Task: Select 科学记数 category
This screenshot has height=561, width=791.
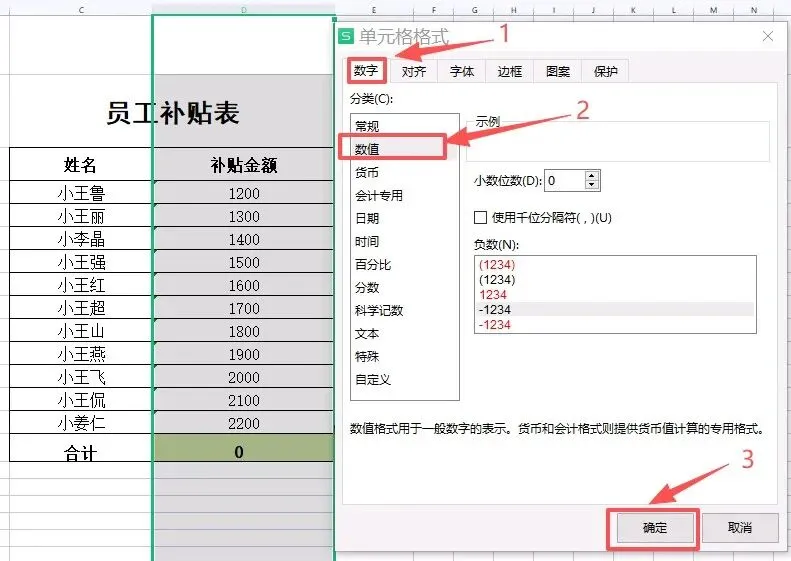Action: pos(405,310)
